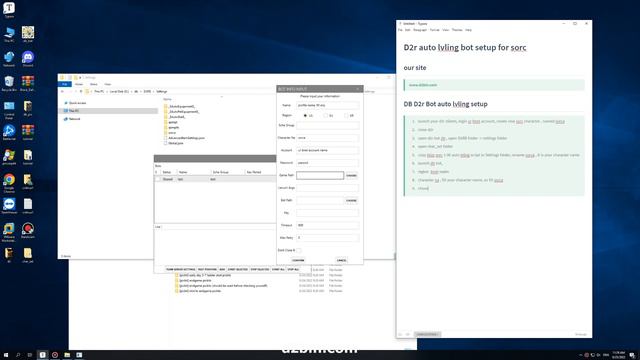Click the Name column header in Explorer
Image resolution: width=640 pixels, height=360 pixels.
coord(167,99)
